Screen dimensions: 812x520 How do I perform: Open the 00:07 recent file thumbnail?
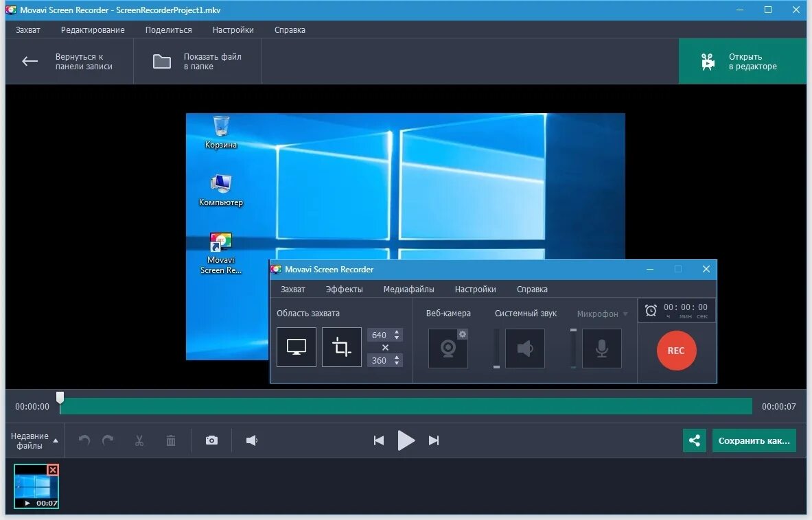click(x=36, y=486)
